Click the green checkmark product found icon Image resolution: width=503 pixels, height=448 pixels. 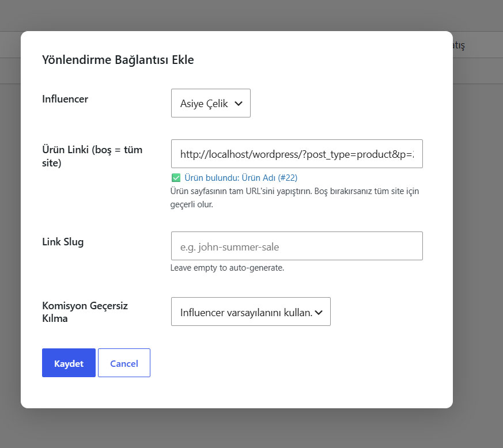click(176, 178)
